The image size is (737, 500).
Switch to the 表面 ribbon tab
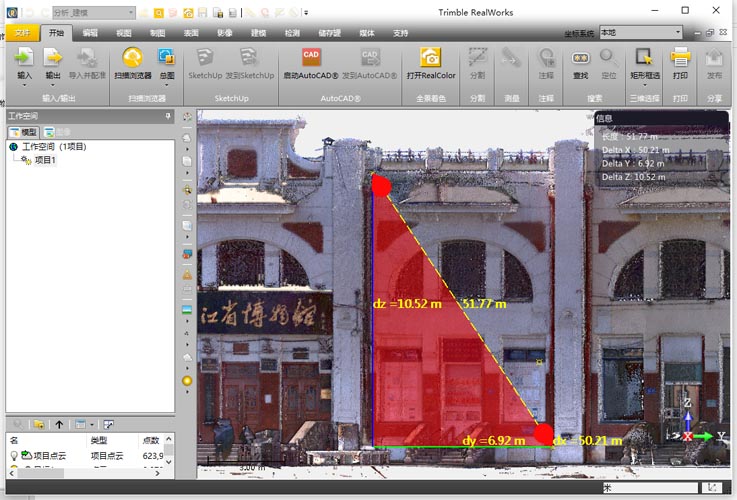tap(191, 33)
